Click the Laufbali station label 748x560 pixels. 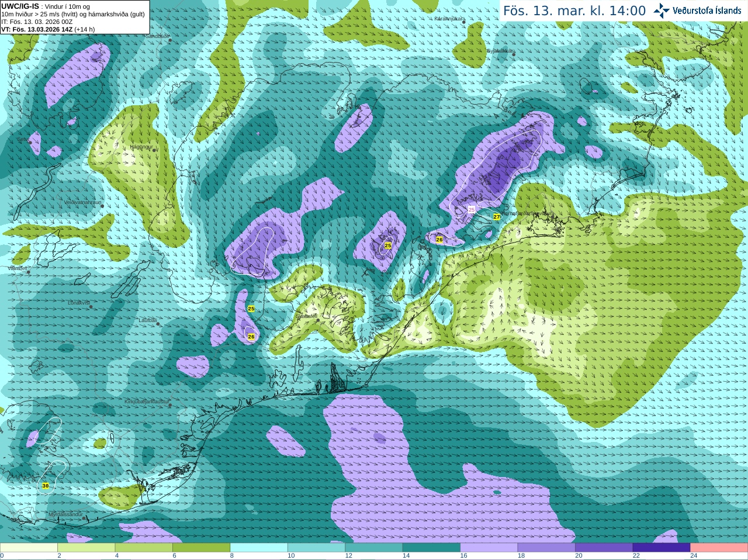[148, 320]
